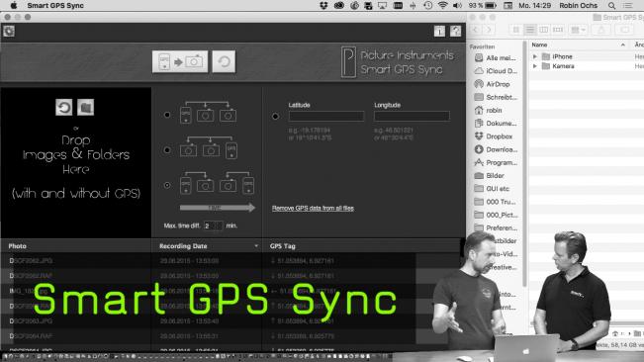This screenshot has height=362, width=644.
Task: Open the robin home folder in the sidebar
Action: point(489,111)
